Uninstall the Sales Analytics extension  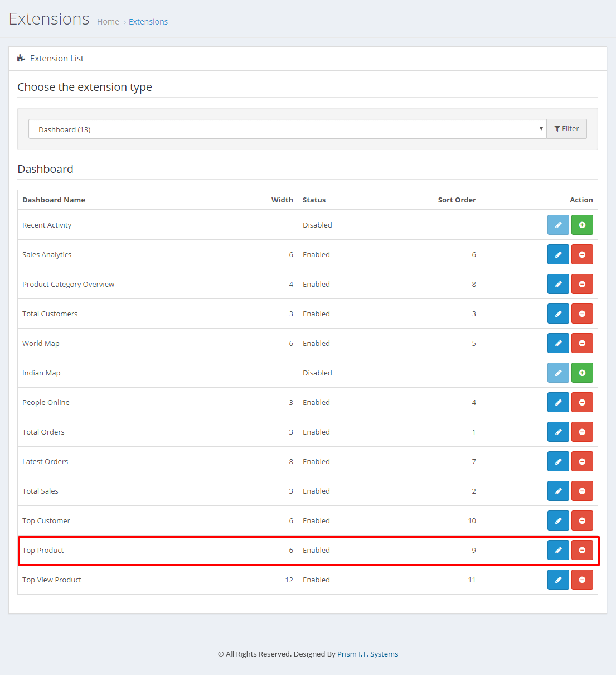coord(582,254)
